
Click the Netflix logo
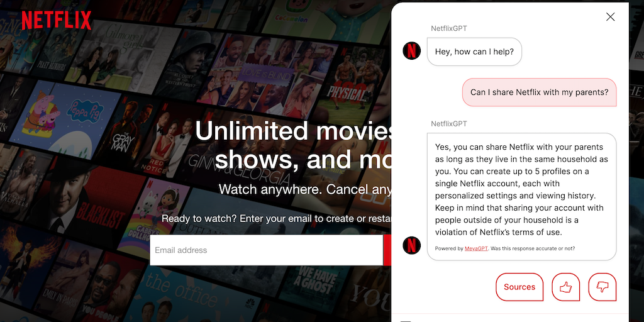(57, 20)
